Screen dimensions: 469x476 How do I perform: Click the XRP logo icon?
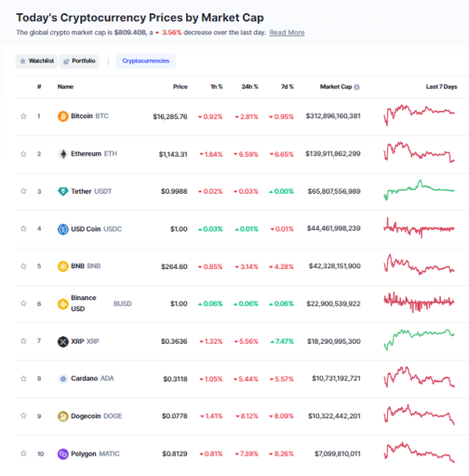[63, 342]
